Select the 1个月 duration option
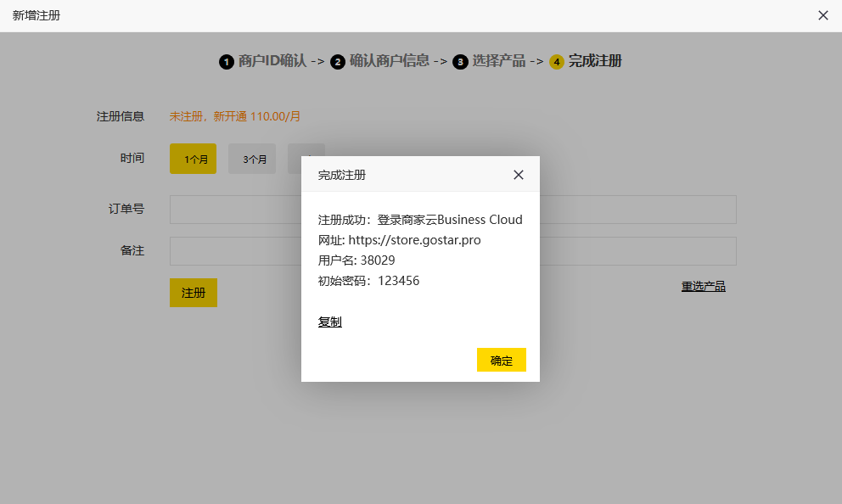This screenshot has width=842, height=504. tap(194, 159)
